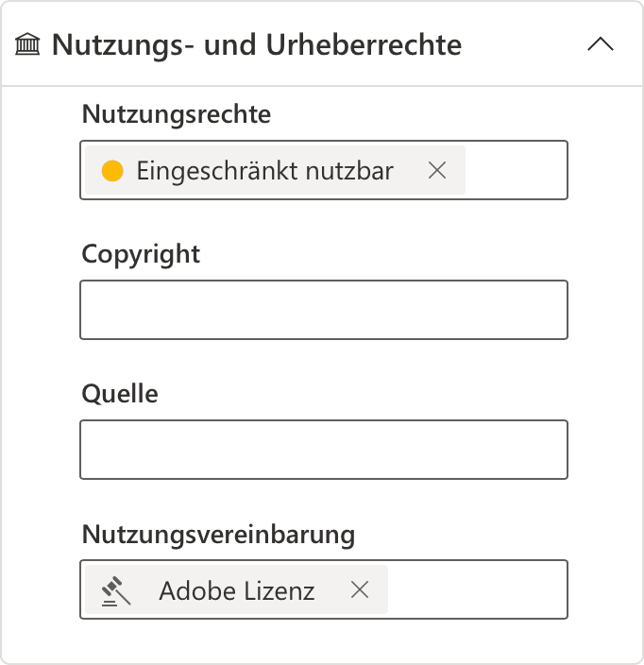Remove the Eingeschränkt nutzbar tag
644x665 pixels.
436,170
